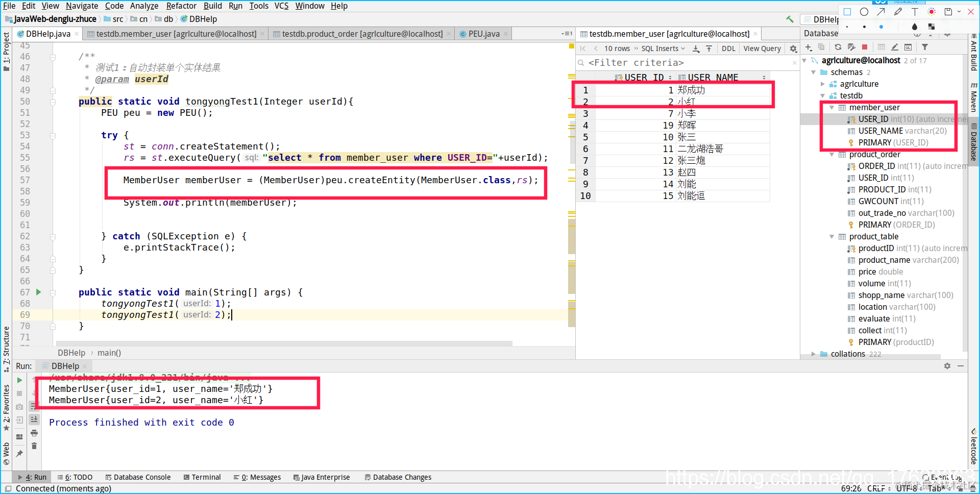
Task: Select the blur droplet tool in overlay
Action: [x=914, y=27]
